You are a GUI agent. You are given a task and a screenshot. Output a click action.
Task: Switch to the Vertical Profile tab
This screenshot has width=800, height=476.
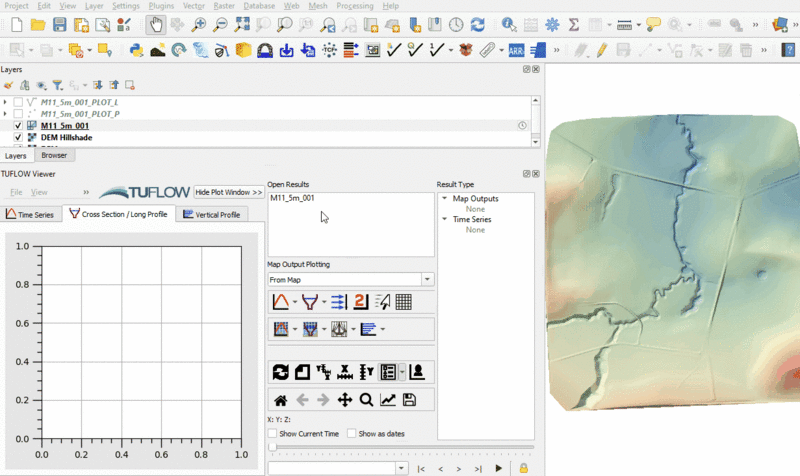(211, 214)
